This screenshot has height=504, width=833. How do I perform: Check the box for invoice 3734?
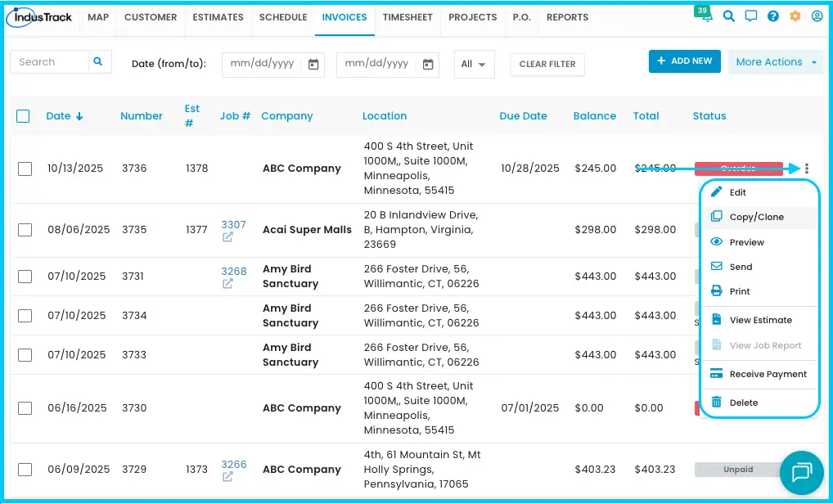[25, 316]
